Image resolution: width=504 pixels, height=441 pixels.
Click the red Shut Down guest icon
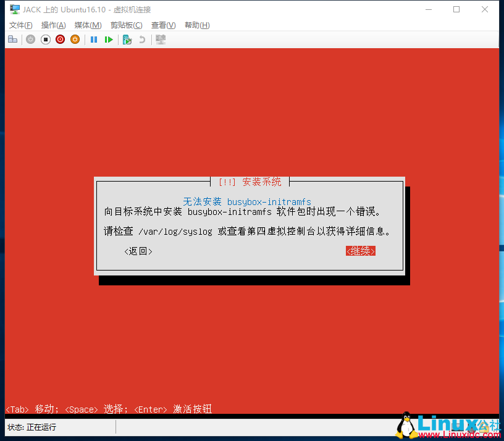pyautogui.click(x=60, y=39)
